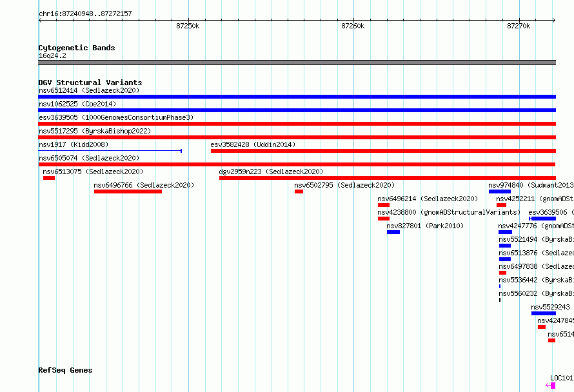Select the nsv5521494 blue bar

505,246
